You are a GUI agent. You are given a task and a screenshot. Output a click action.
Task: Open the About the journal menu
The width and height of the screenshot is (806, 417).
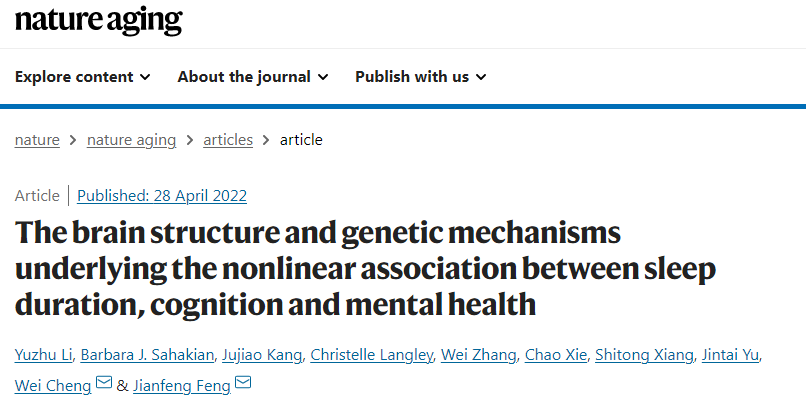tap(253, 77)
